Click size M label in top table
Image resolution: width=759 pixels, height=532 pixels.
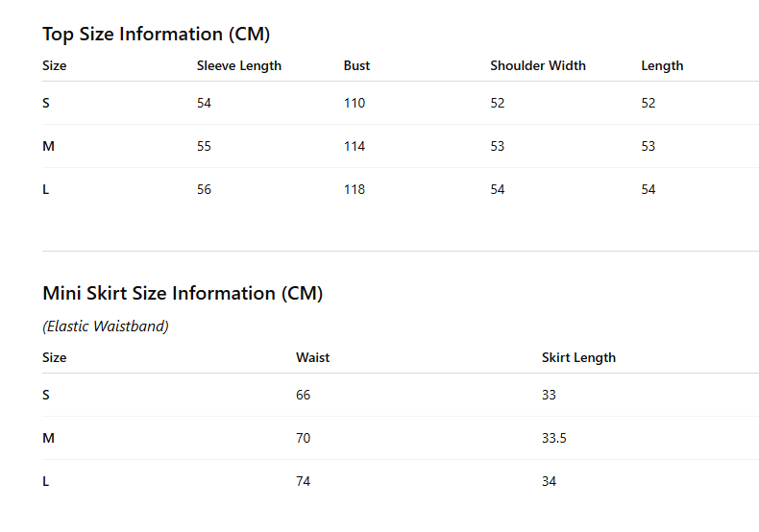tap(48, 146)
